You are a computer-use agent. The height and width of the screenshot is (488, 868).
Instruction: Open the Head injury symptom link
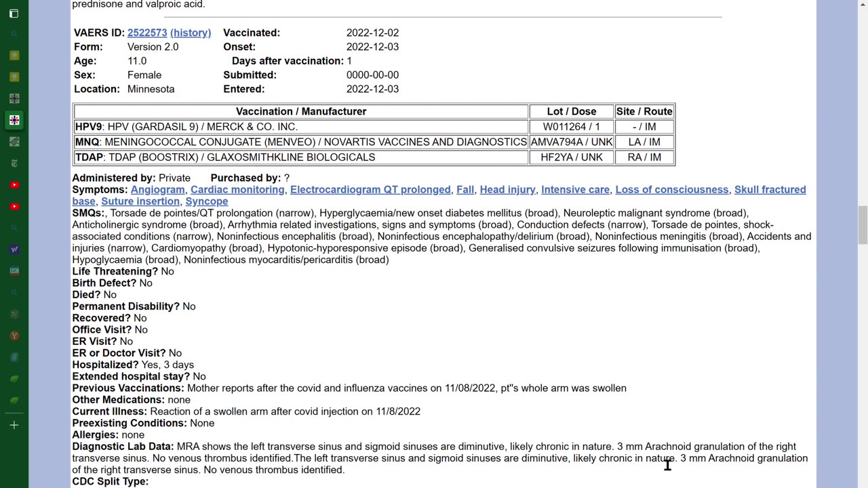pyautogui.click(x=507, y=190)
